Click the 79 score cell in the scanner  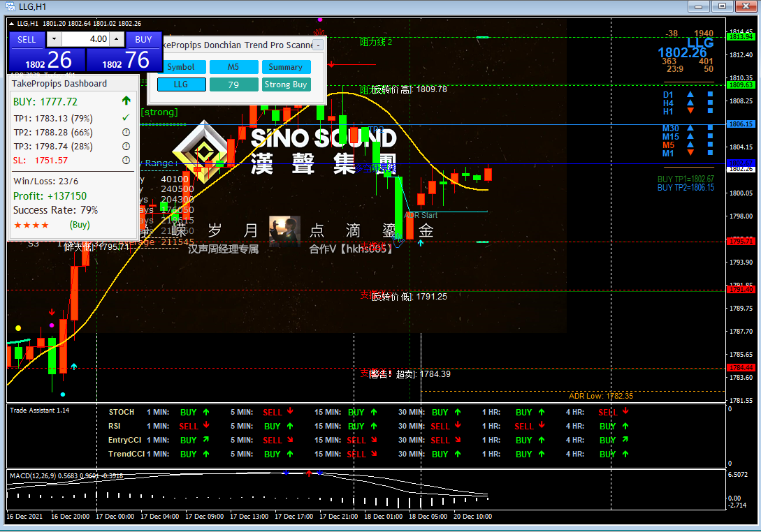click(x=233, y=84)
